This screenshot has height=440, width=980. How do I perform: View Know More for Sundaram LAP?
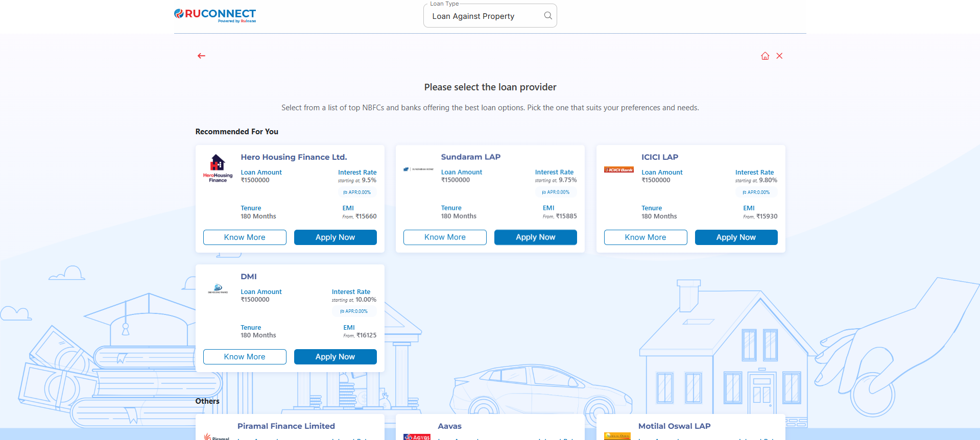(445, 237)
